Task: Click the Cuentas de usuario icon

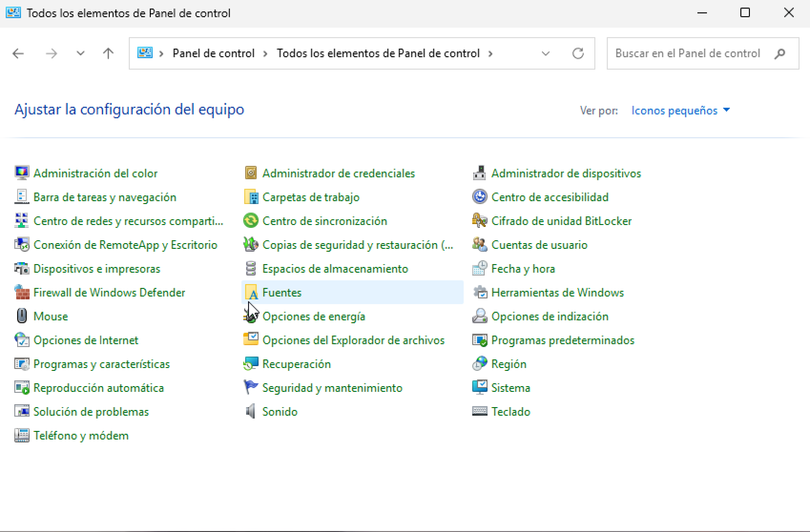Action: pos(479,245)
